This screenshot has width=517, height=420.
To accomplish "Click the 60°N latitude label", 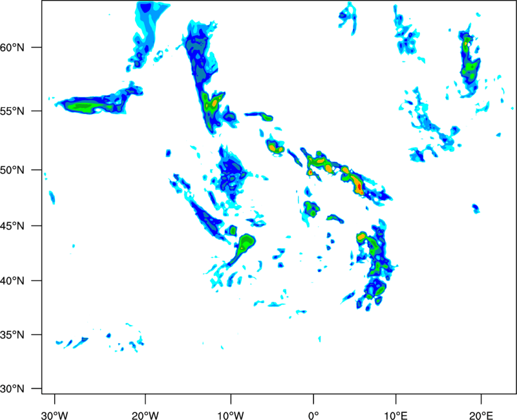I will (x=12, y=47).
